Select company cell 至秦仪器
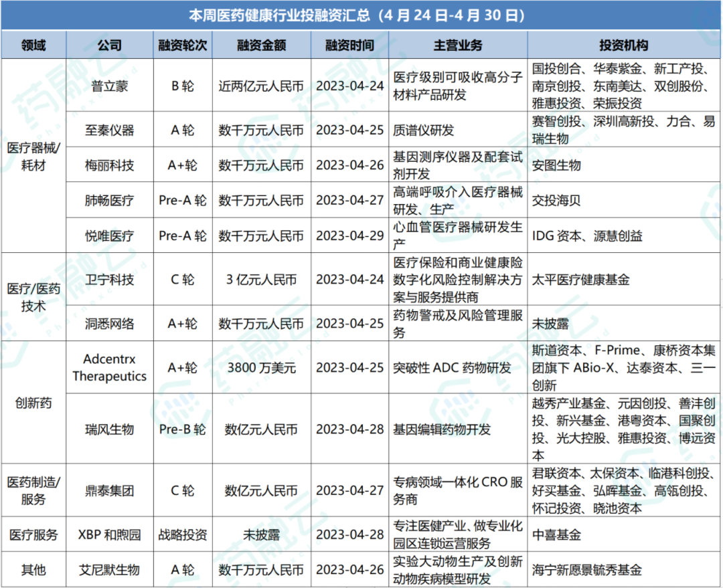723x588 pixels. [x=110, y=130]
